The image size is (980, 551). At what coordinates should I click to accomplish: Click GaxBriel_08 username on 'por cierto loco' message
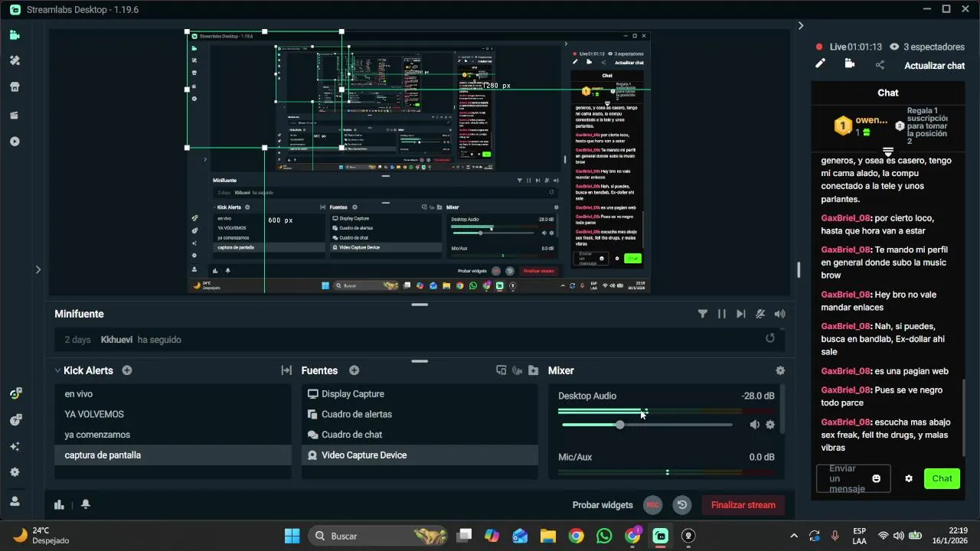pyautogui.click(x=846, y=218)
